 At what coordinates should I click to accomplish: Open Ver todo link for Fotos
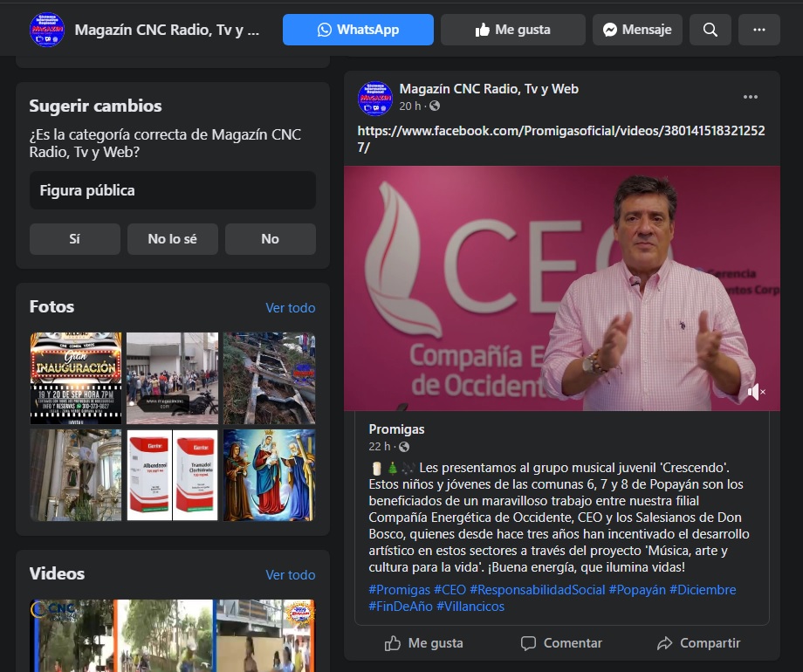click(x=291, y=308)
